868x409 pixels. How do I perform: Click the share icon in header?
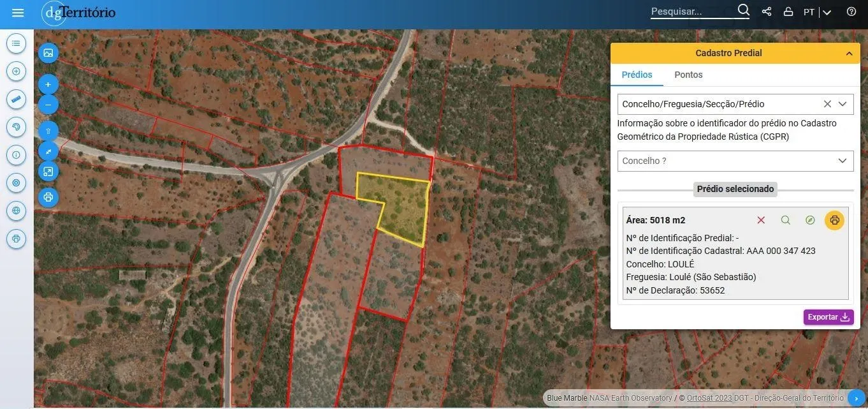[x=767, y=11]
